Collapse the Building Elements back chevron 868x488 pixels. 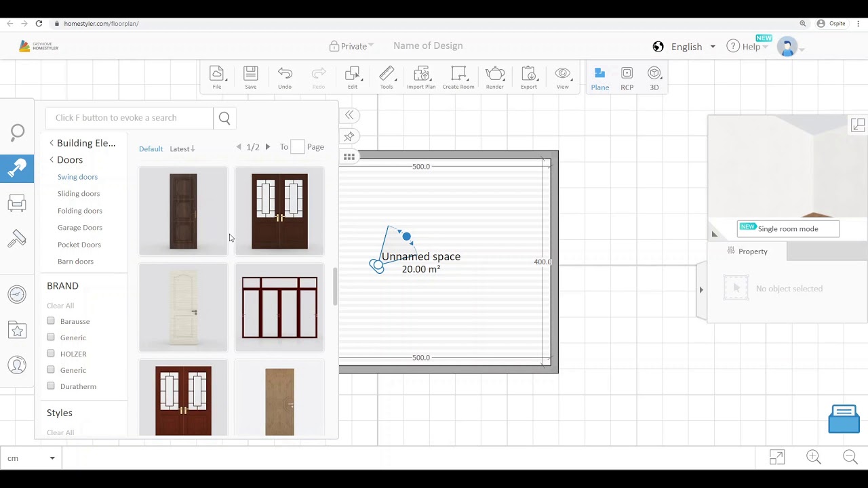click(x=52, y=143)
